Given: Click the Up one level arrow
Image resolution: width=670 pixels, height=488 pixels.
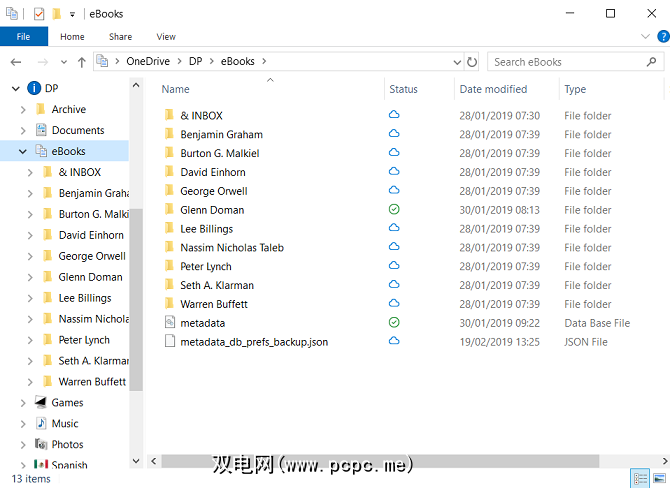Looking at the screenshot, I should tap(82, 62).
